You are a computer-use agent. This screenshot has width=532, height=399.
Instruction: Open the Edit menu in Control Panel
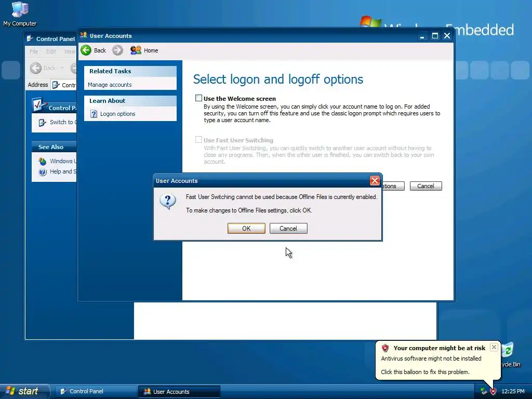(51, 51)
